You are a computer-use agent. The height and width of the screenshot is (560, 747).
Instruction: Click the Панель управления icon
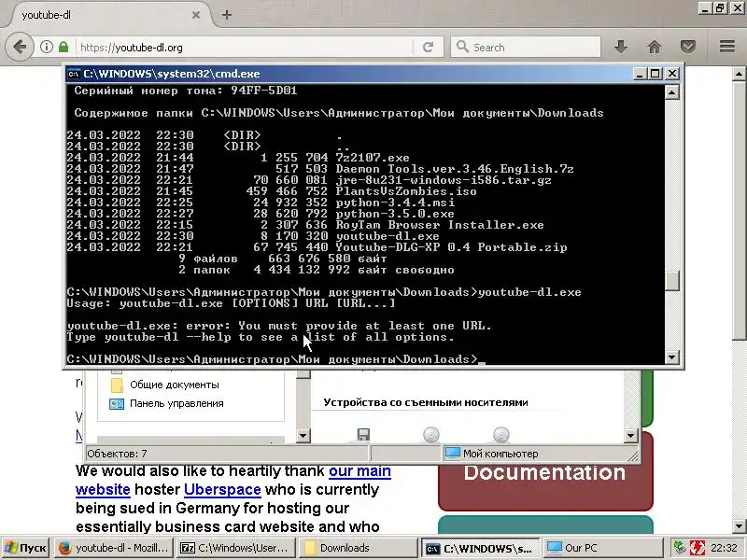(117, 404)
